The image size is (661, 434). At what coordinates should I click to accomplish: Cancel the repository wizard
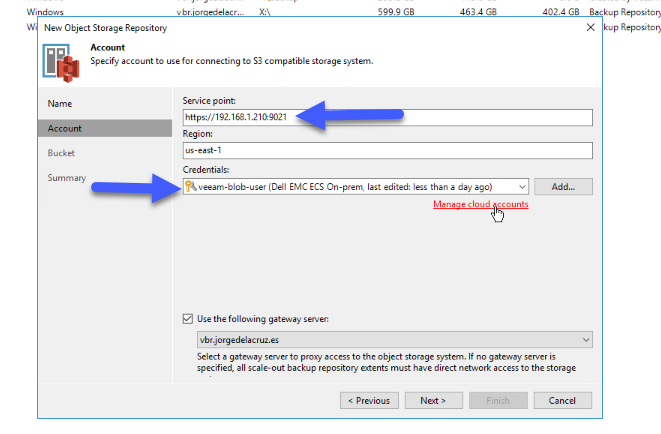tap(562, 400)
